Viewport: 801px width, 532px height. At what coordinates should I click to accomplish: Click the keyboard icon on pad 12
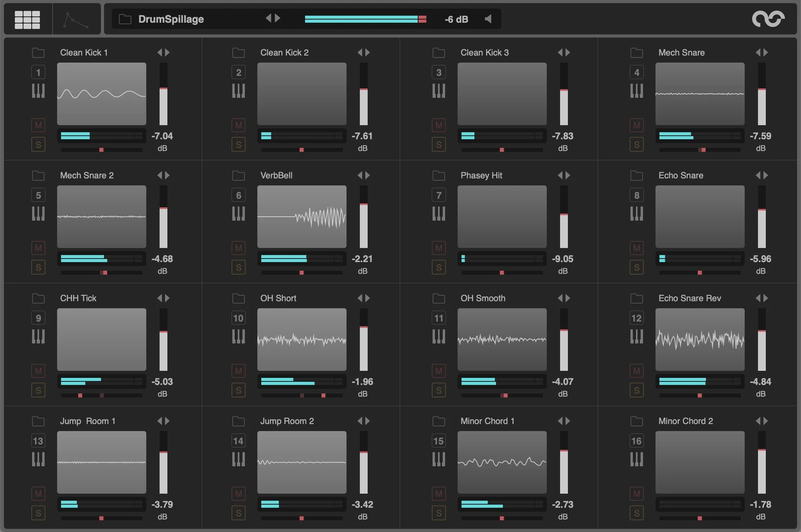[636, 336]
